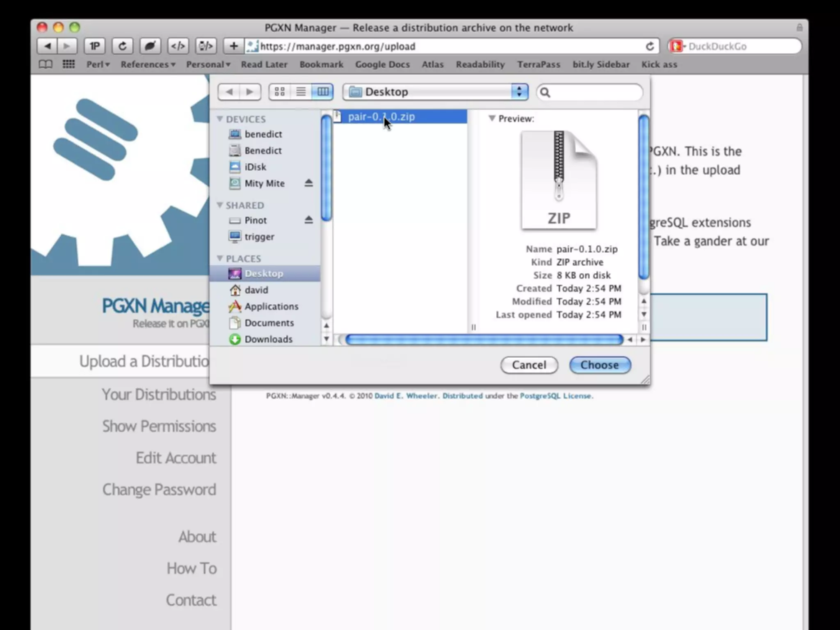Click the file browser horizontal scrollbar
Viewport: 840px width, 630px height.
[x=484, y=340]
